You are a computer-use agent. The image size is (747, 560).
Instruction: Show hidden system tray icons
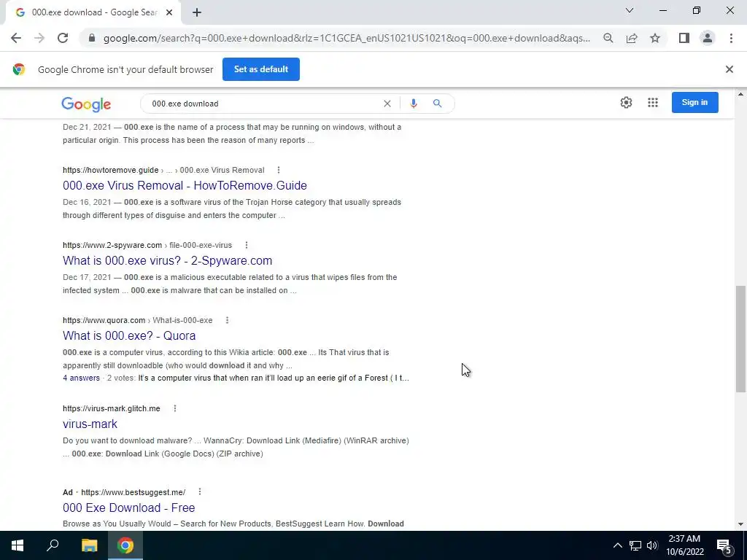[x=617, y=545]
